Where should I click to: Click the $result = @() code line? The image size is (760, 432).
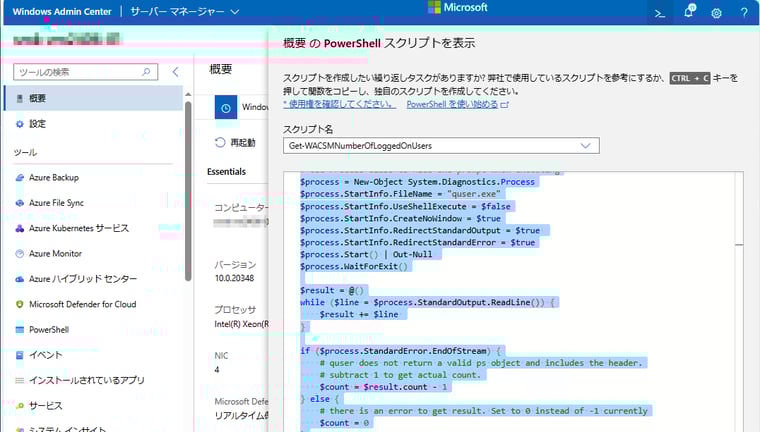click(332, 290)
